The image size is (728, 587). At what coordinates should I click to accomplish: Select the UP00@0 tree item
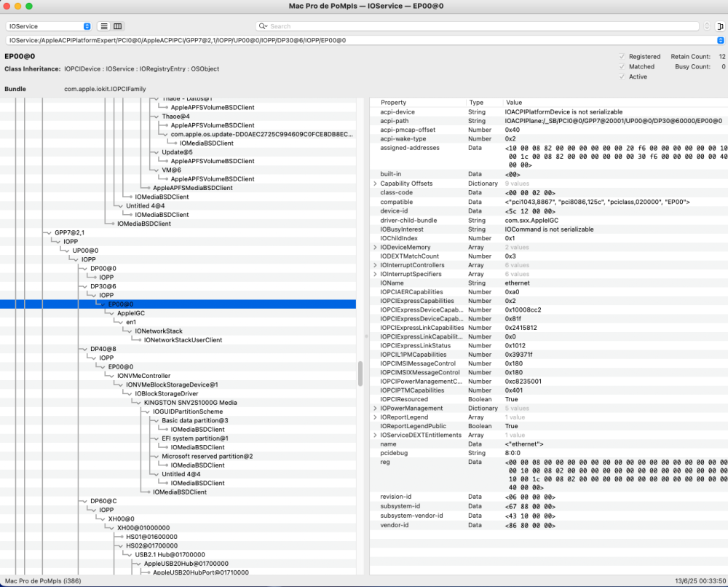pyautogui.click(x=85, y=251)
